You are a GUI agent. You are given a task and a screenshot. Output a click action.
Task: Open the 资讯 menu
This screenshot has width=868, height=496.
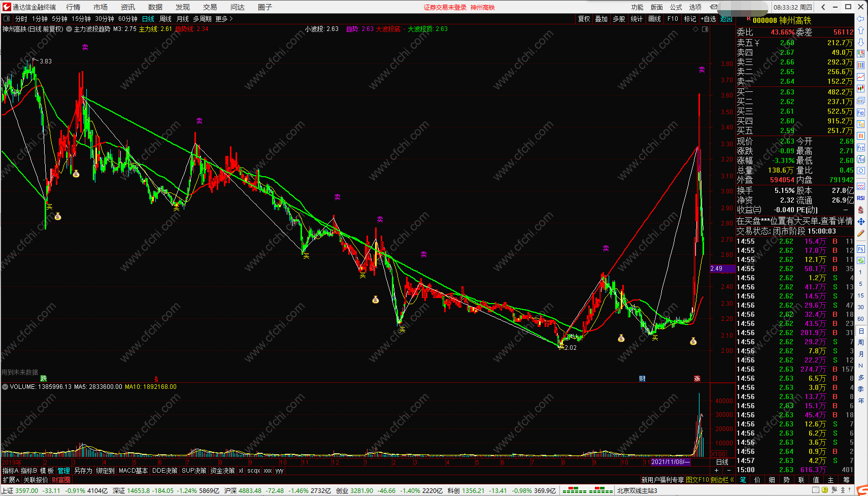pos(128,7)
